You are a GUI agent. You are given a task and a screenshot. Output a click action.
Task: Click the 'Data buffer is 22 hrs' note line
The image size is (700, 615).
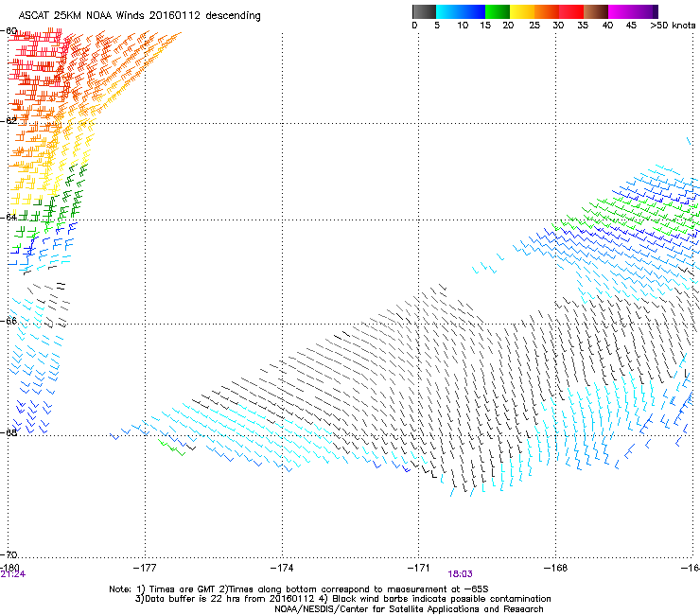tap(342, 599)
